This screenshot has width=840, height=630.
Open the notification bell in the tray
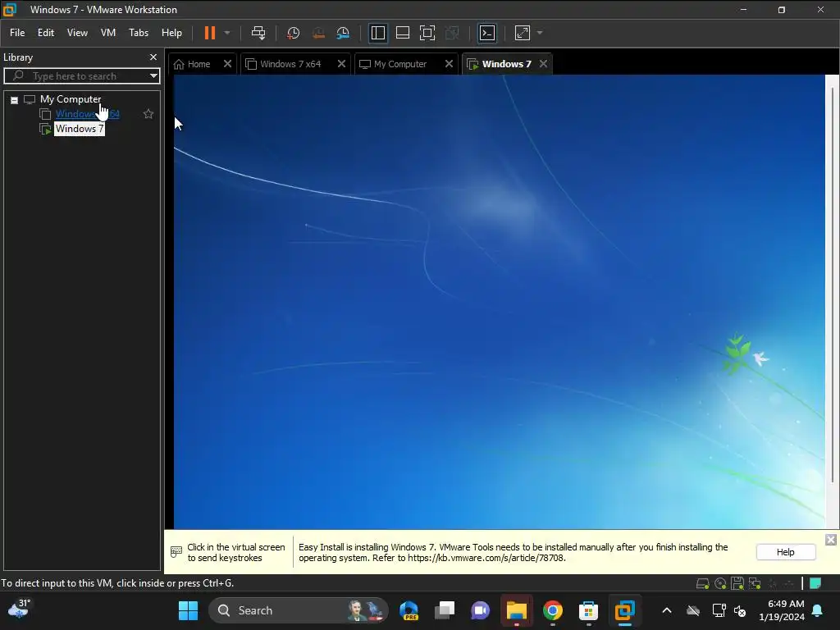[818, 610]
